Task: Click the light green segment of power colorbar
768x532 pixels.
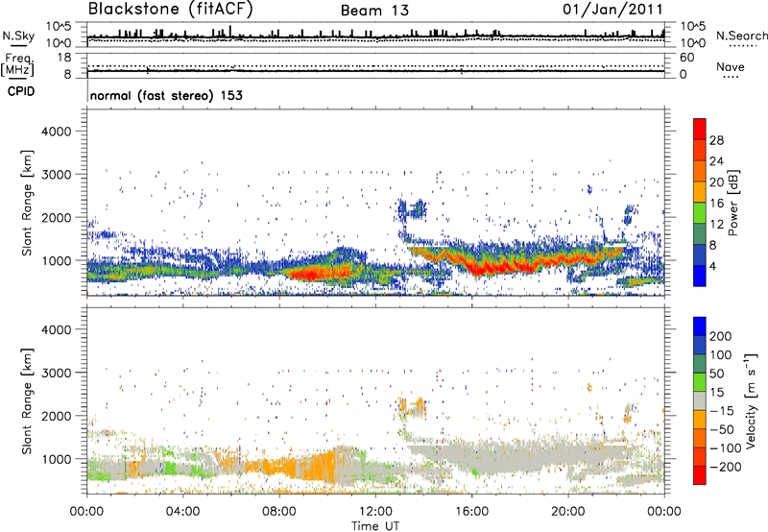Action: point(700,213)
